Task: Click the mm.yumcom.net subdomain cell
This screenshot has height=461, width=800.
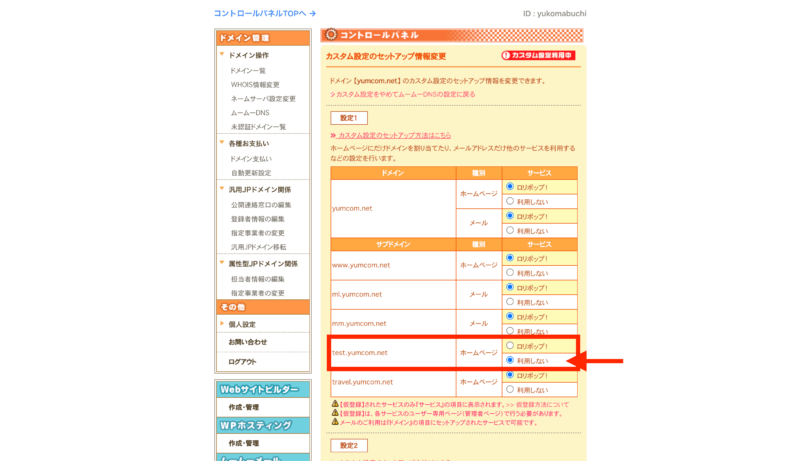Action: click(x=393, y=323)
